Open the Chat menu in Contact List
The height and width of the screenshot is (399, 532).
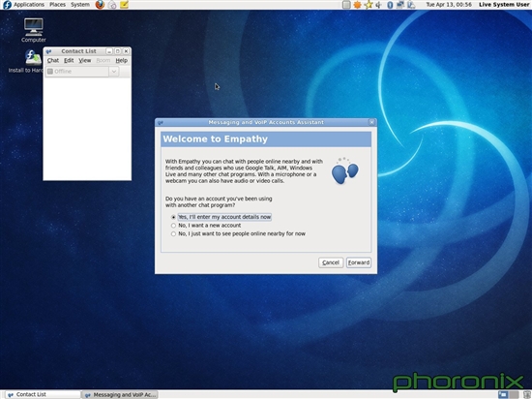(x=53, y=60)
